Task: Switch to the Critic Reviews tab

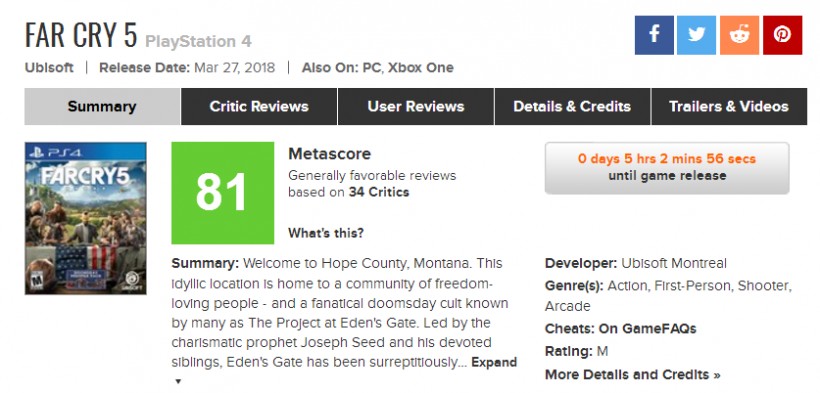Action: click(259, 107)
